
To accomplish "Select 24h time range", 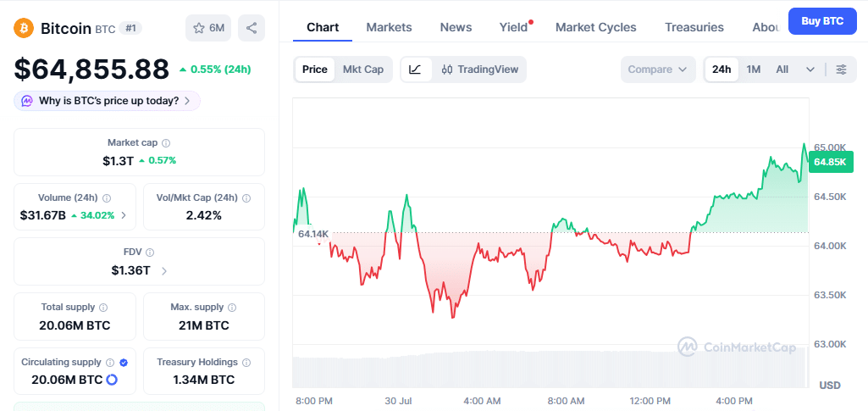I will click(x=721, y=69).
